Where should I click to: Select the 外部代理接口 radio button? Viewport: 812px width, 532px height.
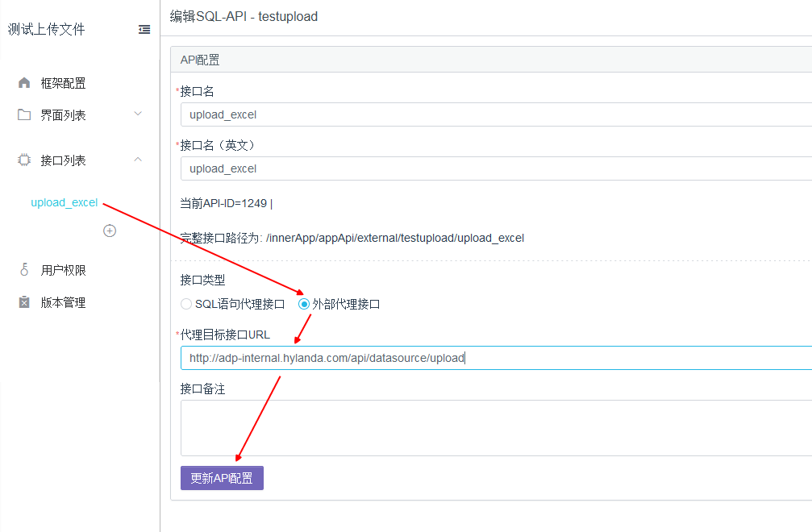click(304, 305)
